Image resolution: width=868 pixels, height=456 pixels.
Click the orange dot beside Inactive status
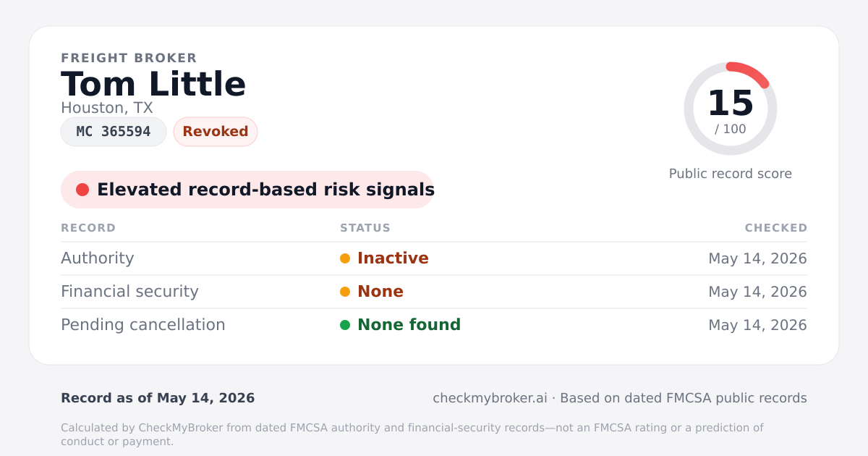345,258
